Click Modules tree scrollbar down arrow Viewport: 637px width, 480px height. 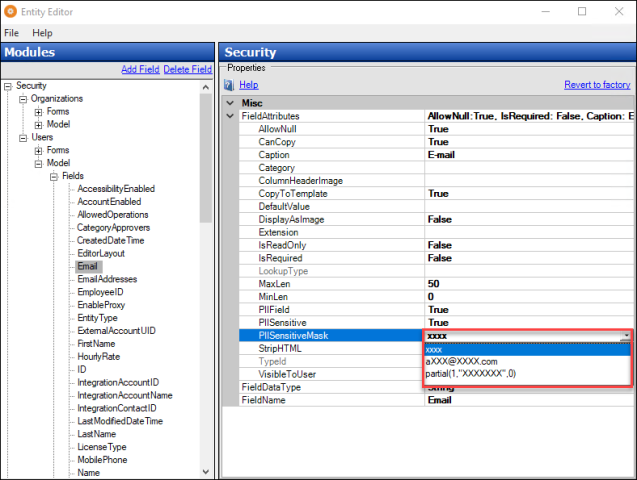pos(206,472)
